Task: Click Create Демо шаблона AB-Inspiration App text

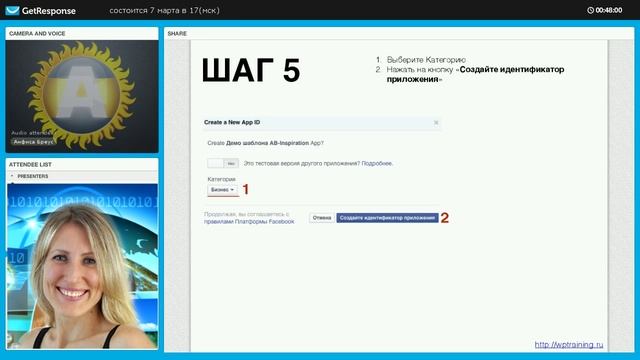Action: 265,143
